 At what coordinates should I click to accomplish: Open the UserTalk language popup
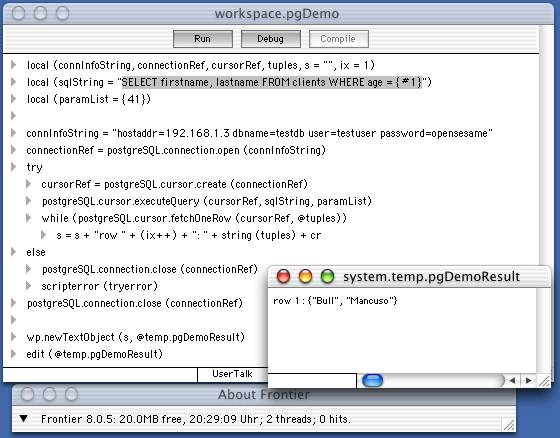pyautogui.click(x=232, y=374)
